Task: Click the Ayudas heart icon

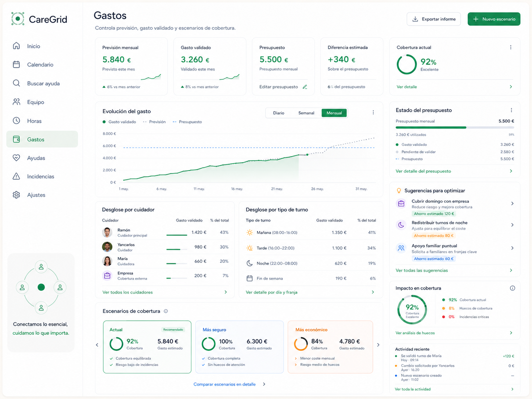Action: click(x=16, y=158)
